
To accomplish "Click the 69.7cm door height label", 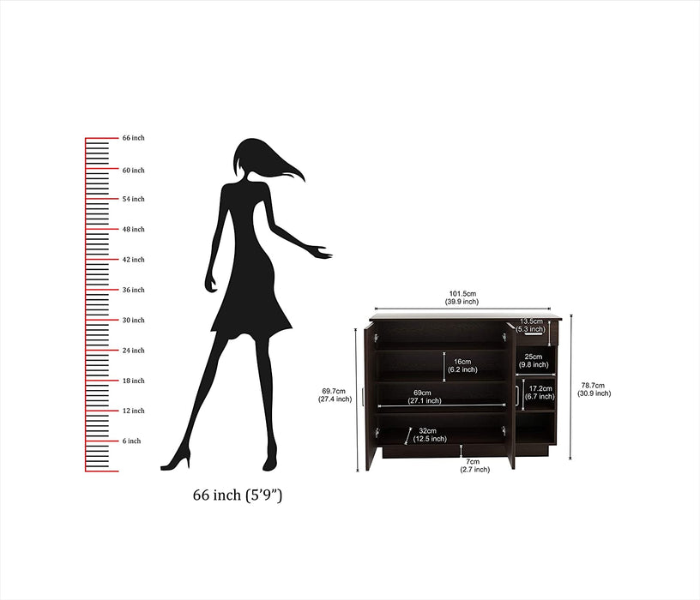I will click(335, 394).
